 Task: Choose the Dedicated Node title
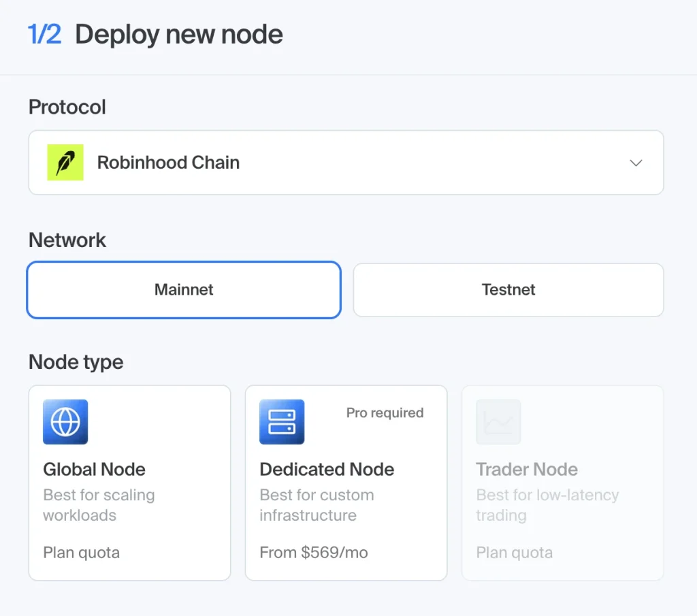[327, 470]
